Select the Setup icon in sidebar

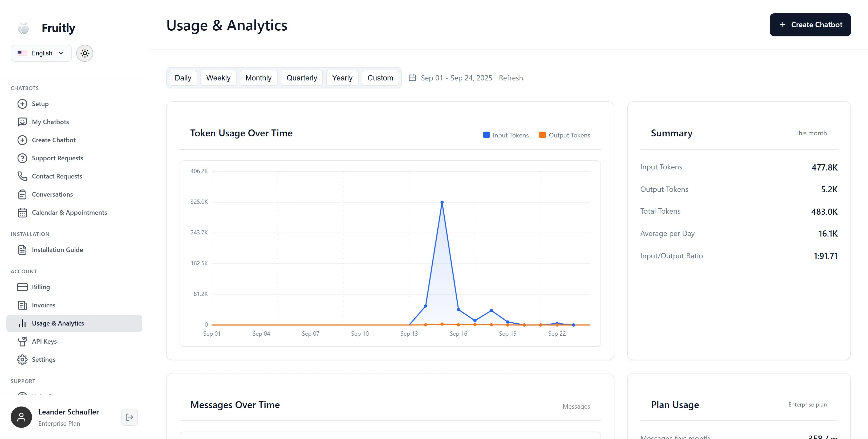pyautogui.click(x=22, y=104)
